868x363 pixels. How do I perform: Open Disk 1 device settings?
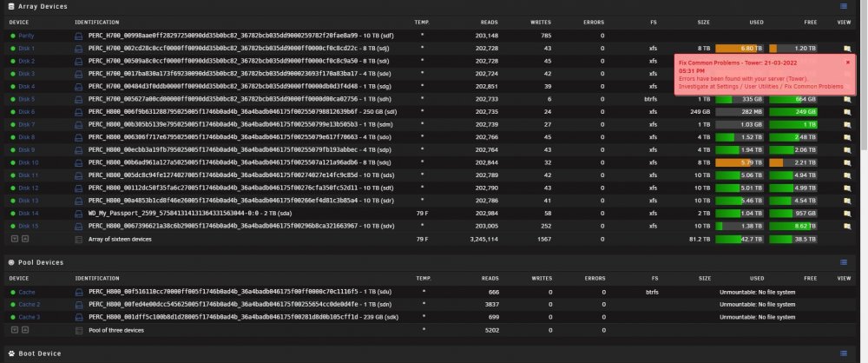[27, 49]
